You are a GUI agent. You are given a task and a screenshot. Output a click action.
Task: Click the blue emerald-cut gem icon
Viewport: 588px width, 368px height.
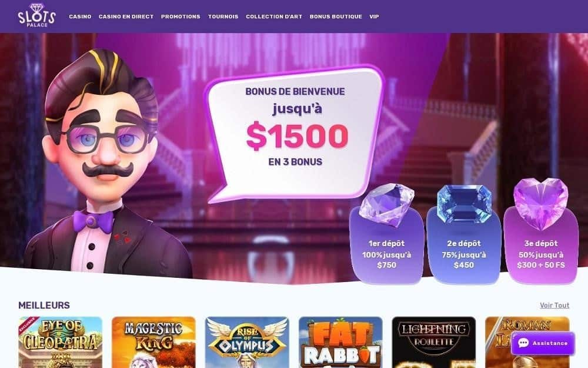[465, 204]
